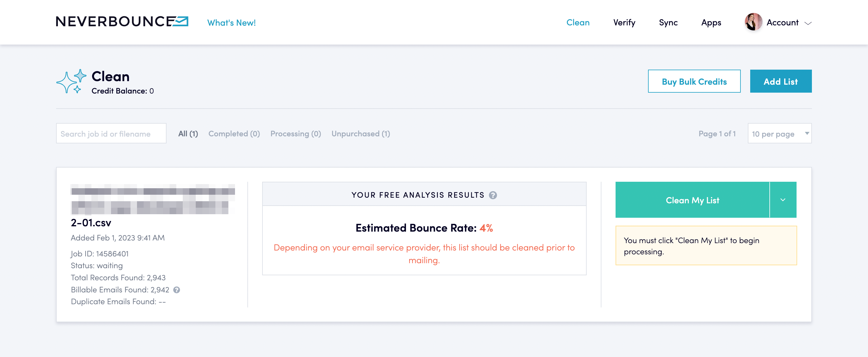Click the Verify navigation icon
Image resolution: width=868 pixels, height=357 pixels.
pos(624,22)
